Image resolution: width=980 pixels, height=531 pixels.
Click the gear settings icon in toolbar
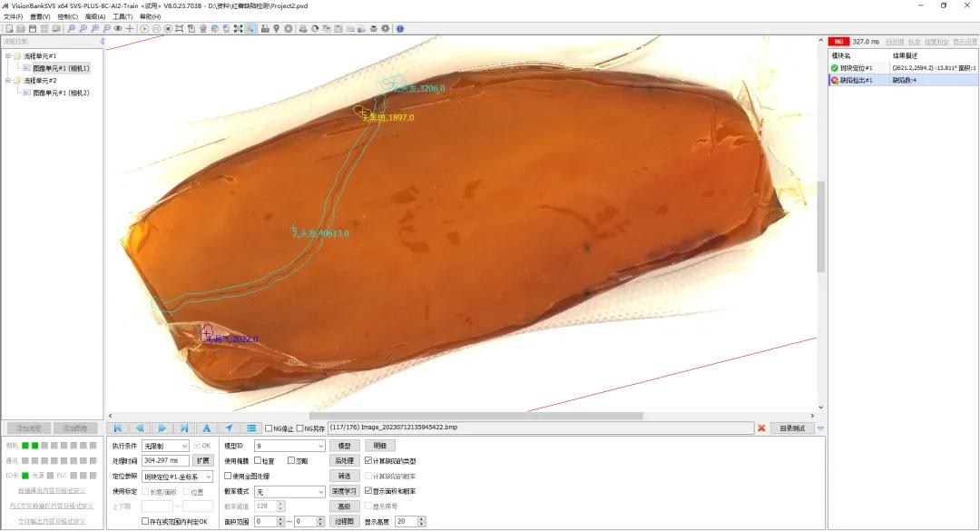point(386,29)
